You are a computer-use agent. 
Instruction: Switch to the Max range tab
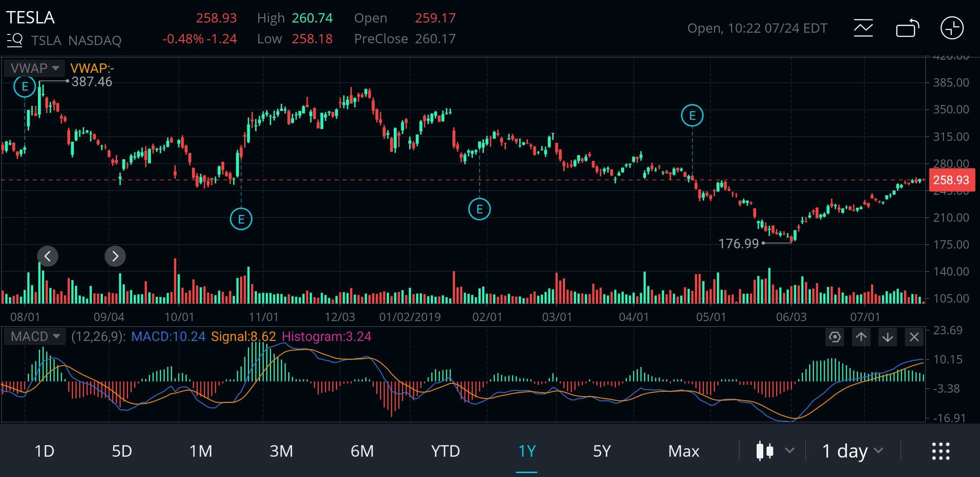click(684, 451)
